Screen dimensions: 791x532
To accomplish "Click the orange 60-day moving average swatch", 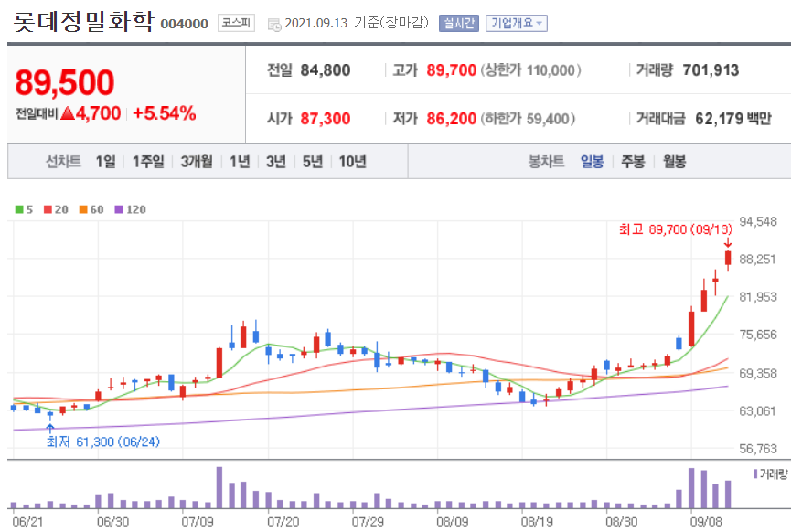I will [83, 209].
